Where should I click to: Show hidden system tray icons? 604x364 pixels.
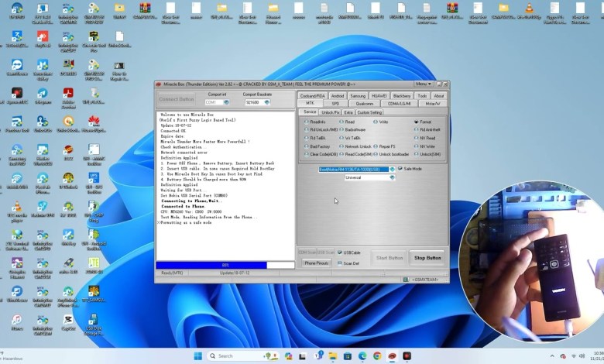[552, 356]
